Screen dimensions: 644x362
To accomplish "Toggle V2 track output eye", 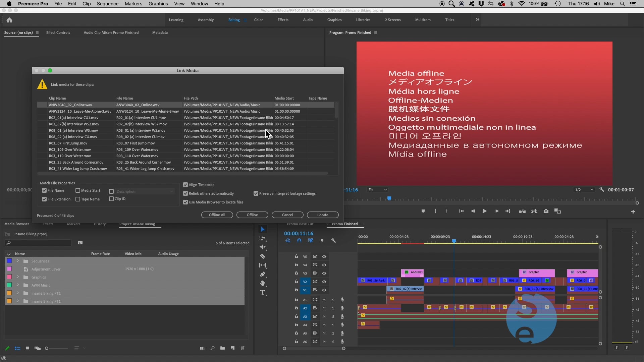I will tap(324, 282).
